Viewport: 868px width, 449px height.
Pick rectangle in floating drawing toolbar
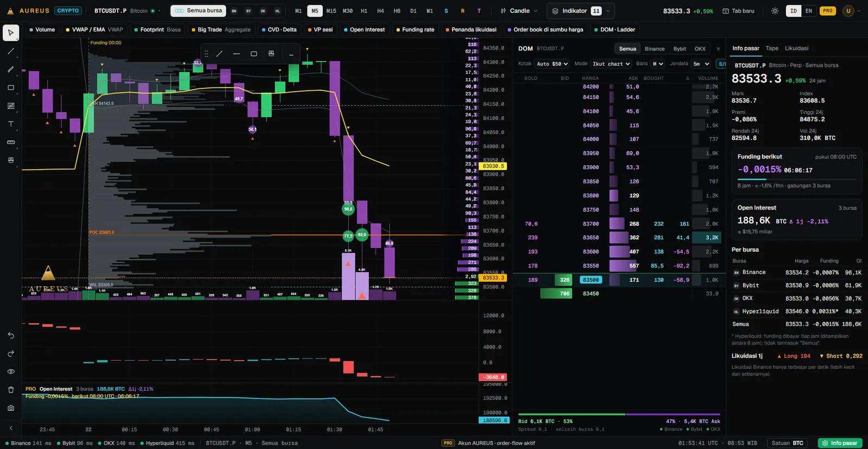(x=254, y=54)
